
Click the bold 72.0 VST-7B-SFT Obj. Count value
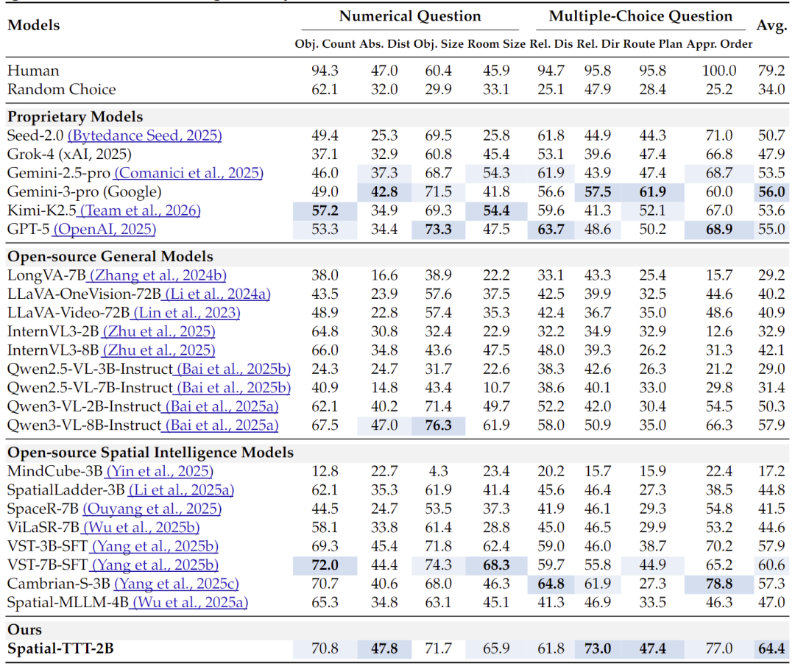tap(325, 565)
